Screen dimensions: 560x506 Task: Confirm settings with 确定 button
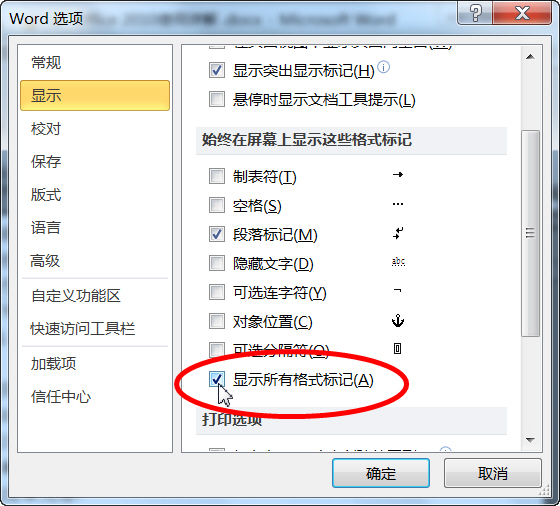(x=381, y=473)
